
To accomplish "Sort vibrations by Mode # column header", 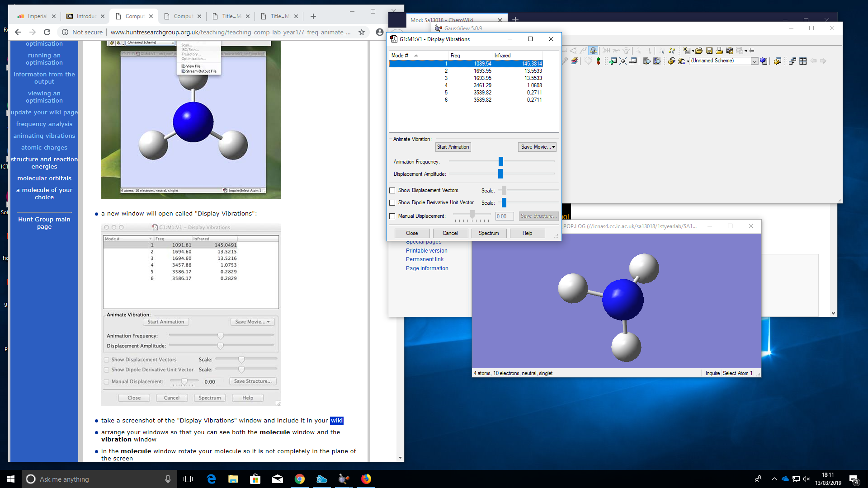I will [400, 56].
